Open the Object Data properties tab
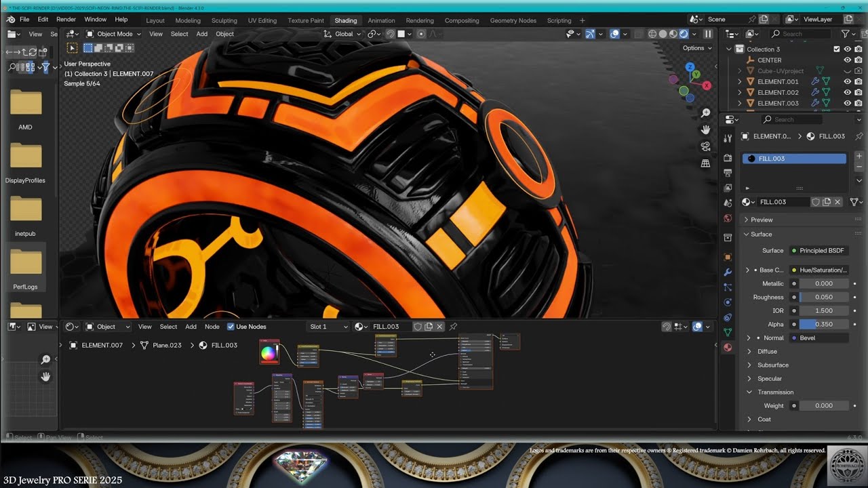Screen dimensions: 868x488 point(728,332)
